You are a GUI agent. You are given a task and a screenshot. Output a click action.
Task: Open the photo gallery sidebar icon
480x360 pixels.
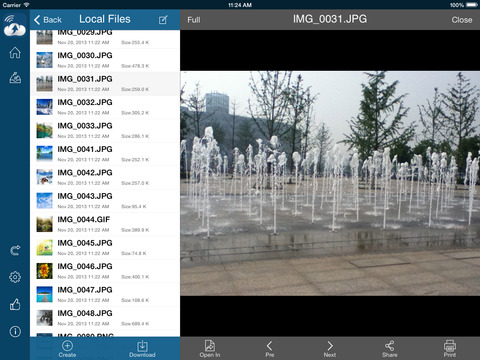pyautogui.click(x=15, y=78)
